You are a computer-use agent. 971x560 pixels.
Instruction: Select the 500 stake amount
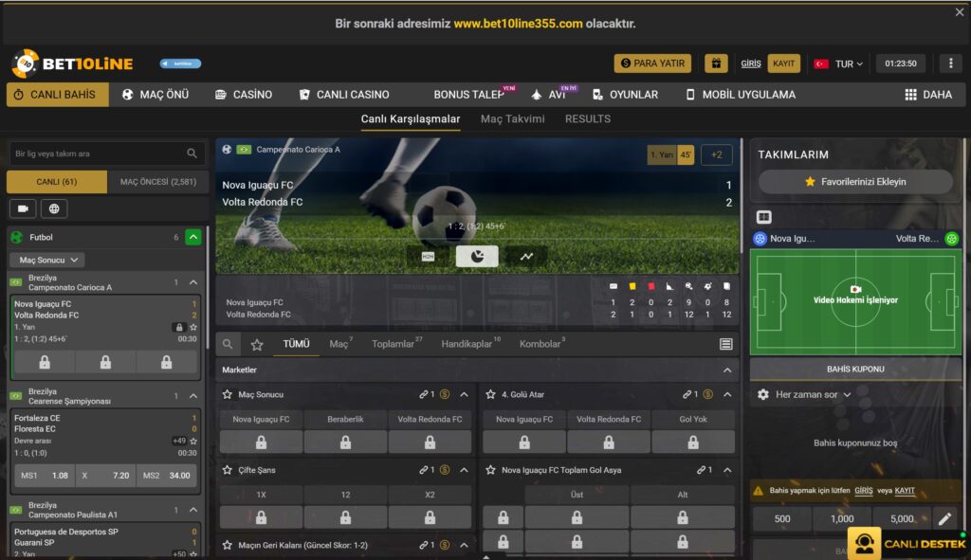(x=781, y=518)
